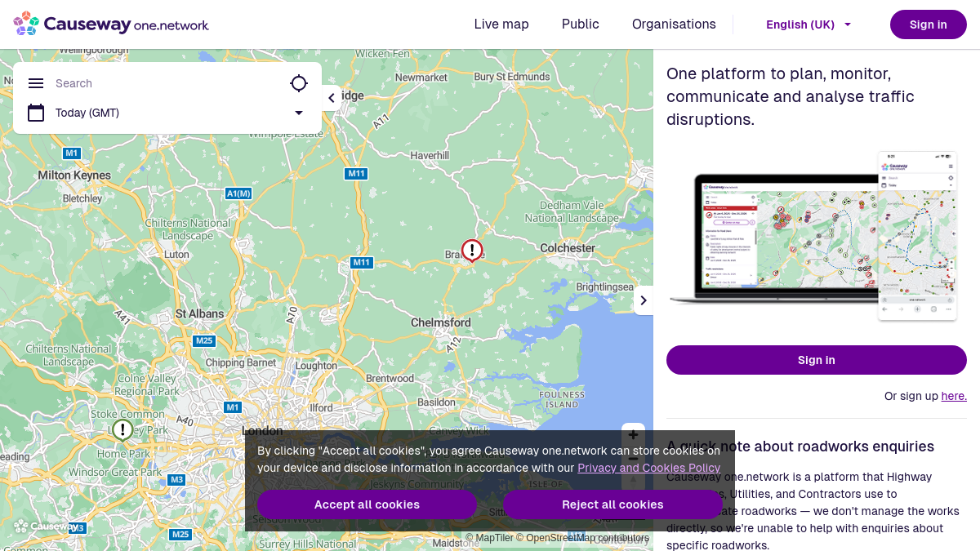Open the MapTiler attribution link
Screen dimensions: 980x551
pos(489,538)
